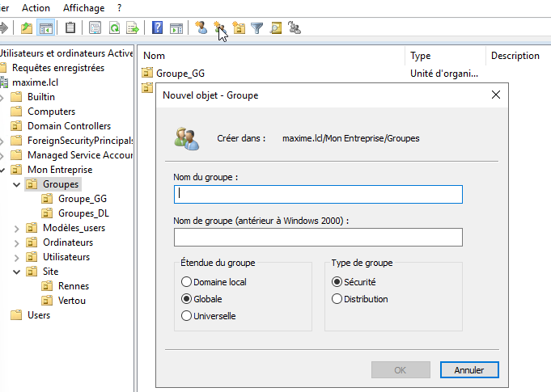Select the Universelle scope radio button
The image size is (551, 392).
coord(187,316)
